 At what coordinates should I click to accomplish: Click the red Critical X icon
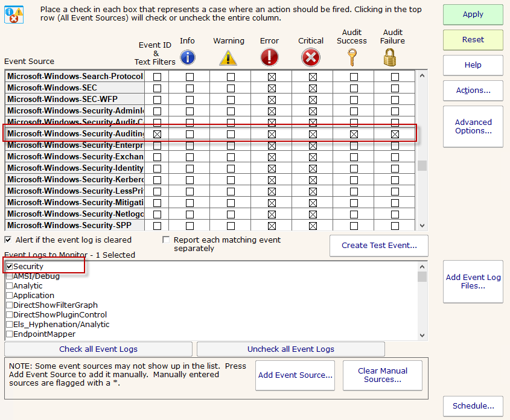coord(311,57)
